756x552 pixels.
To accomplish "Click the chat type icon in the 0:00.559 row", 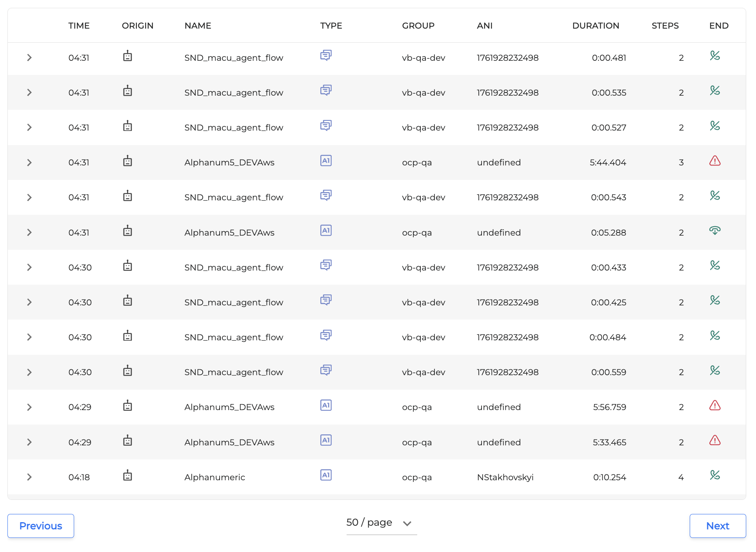I will [325, 370].
